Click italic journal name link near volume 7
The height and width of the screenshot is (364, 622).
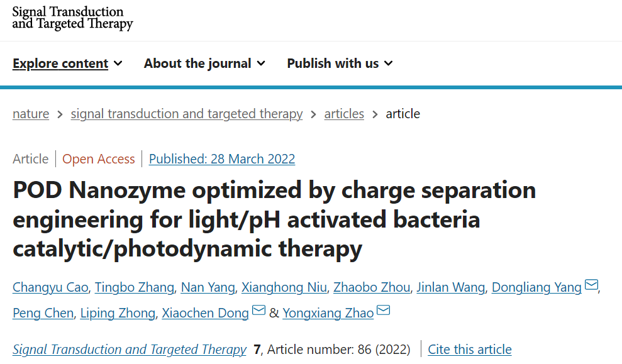pyautogui.click(x=130, y=350)
